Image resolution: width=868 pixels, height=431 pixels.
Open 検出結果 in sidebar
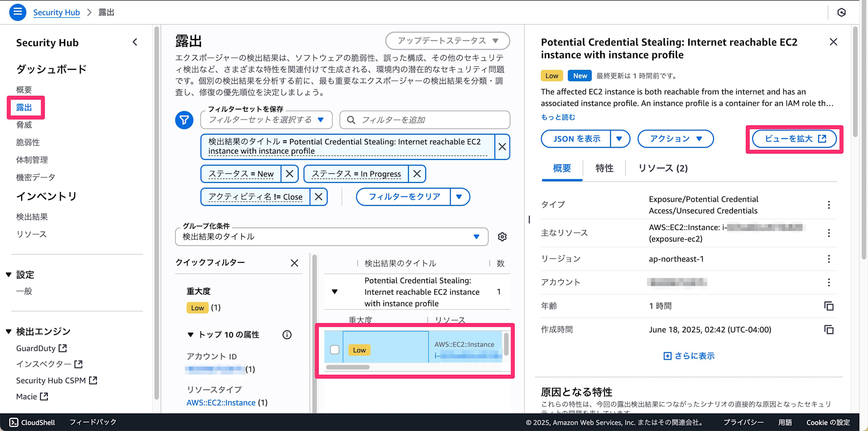pos(32,216)
